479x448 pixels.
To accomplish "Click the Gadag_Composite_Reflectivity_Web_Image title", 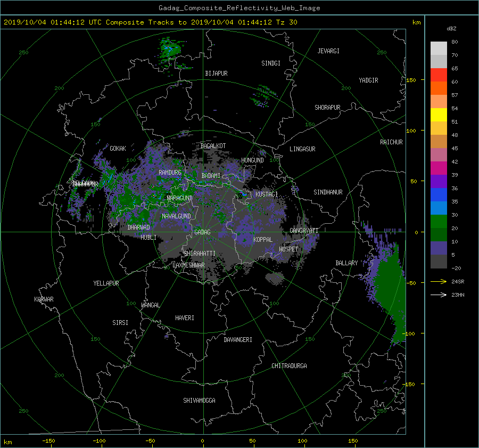I will [x=239, y=8].
